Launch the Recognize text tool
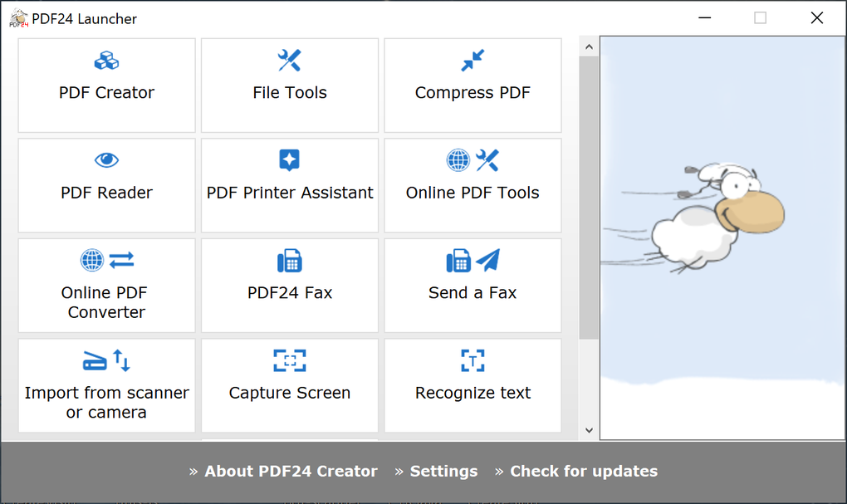The width and height of the screenshot is (847, 504). [x=472, y=385]
